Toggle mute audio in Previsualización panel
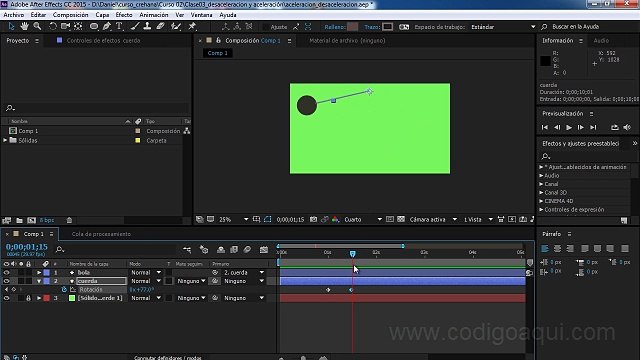 pos(627,127)
